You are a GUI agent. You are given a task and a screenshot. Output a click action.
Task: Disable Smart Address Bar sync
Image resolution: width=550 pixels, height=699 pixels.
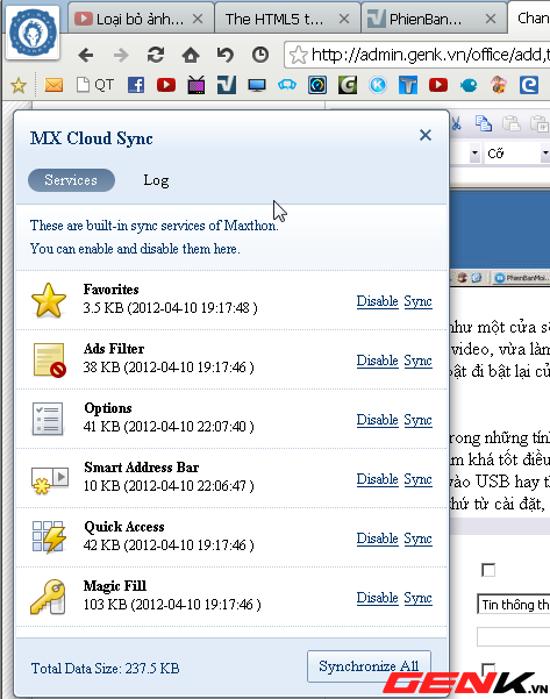click(x=377, y=479)
